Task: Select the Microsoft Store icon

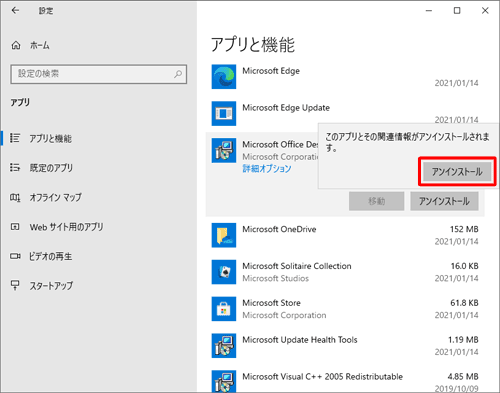Action: click(x=224, y=309)
